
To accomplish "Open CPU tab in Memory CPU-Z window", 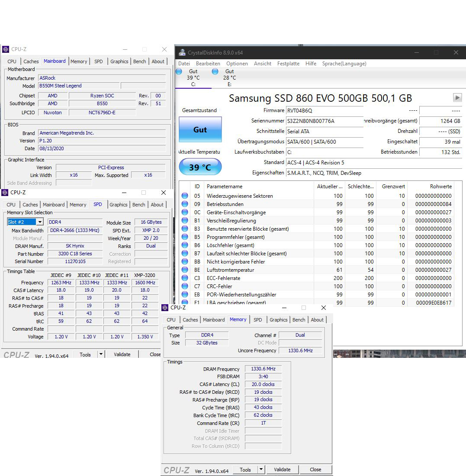I will 171,320.
